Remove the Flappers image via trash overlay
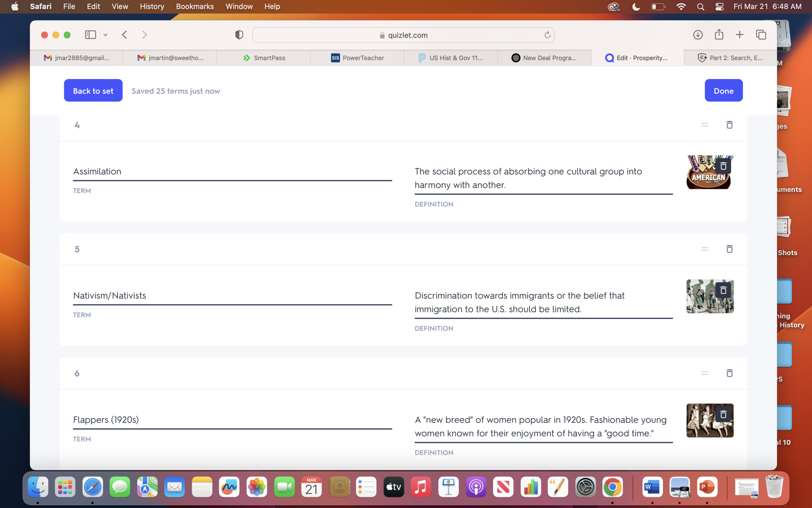The height and width of the screenshot is (508, 812). (723, 414)
